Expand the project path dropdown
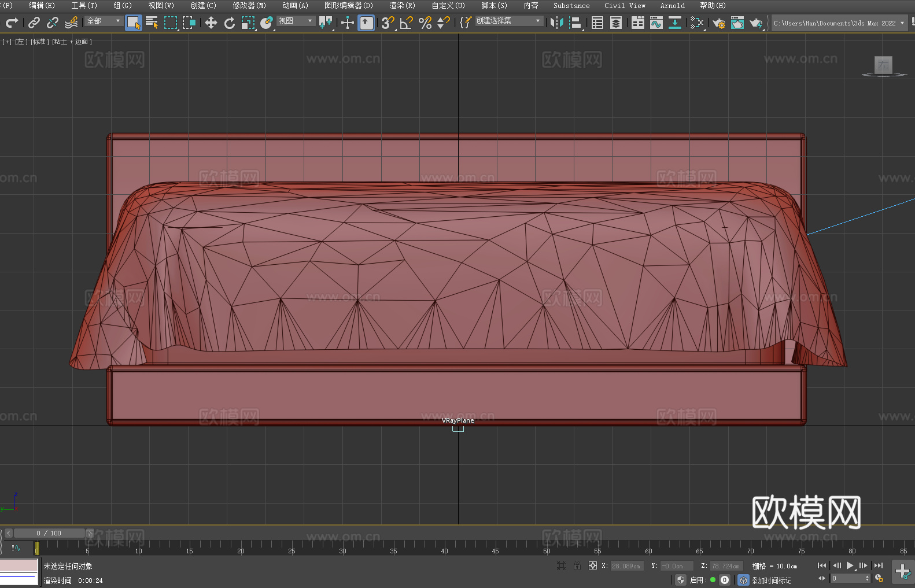Image resolution: width=915 pixels, height=588 pixels. pyautogui.click(x=902, y=23)
